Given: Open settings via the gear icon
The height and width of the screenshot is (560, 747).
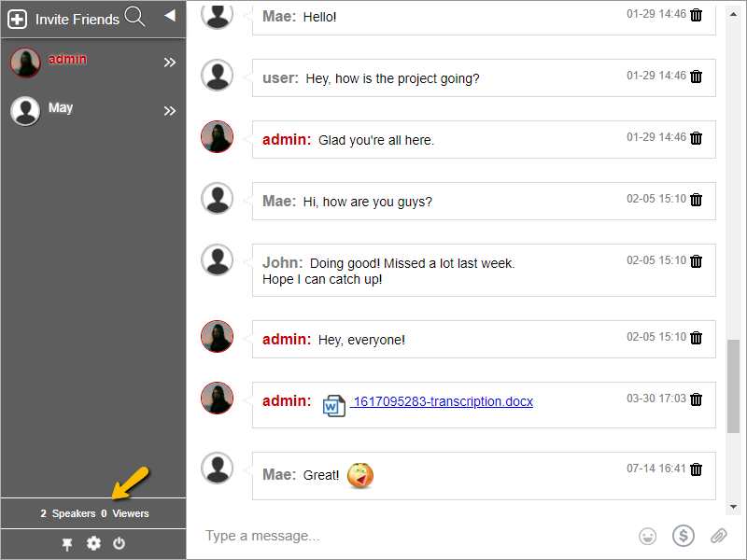Looking at the screenshot, I should [x=93, y=543].
